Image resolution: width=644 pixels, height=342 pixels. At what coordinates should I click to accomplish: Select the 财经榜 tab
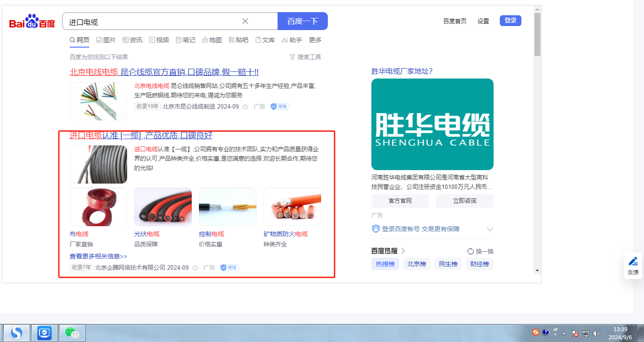click(480, 264)
